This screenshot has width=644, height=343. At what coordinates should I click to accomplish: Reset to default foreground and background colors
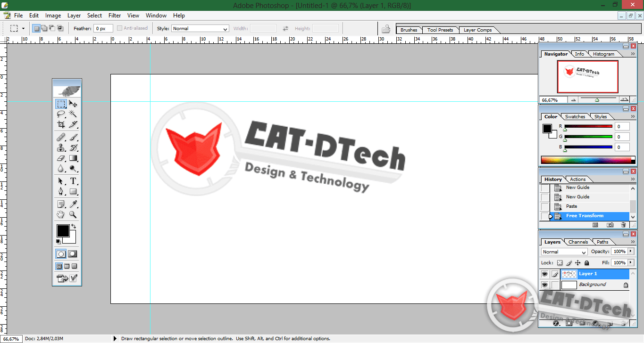(59, 242)
